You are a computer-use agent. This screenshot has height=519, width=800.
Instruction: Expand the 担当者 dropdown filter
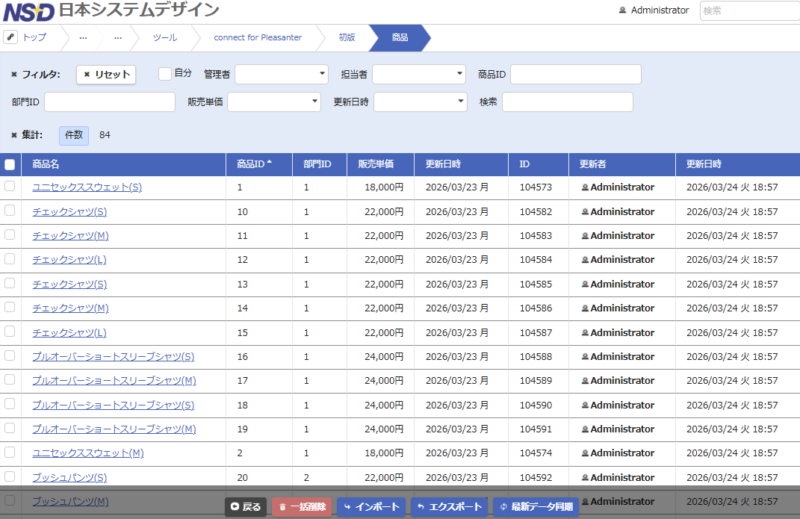[419, 74]
